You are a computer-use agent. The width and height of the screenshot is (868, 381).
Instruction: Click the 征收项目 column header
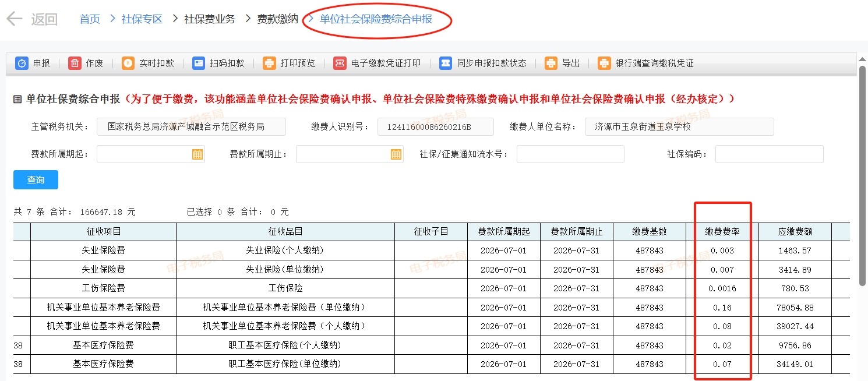click(103, 232)
